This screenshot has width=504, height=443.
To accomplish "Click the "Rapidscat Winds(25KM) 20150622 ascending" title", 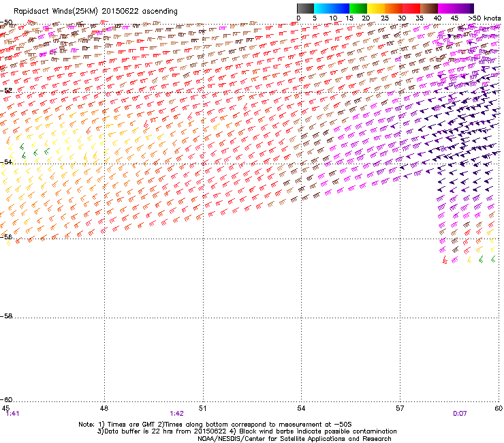I will coord(95,12).
